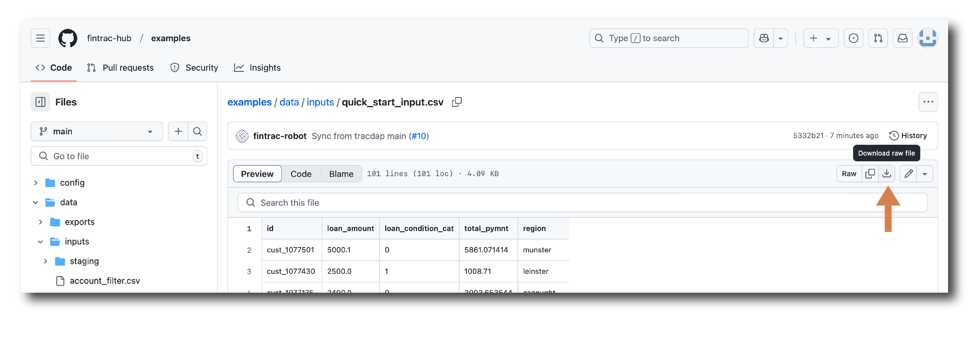The image size is (980, 346).
Task: Open the issues icon in header
Action: 853,38
